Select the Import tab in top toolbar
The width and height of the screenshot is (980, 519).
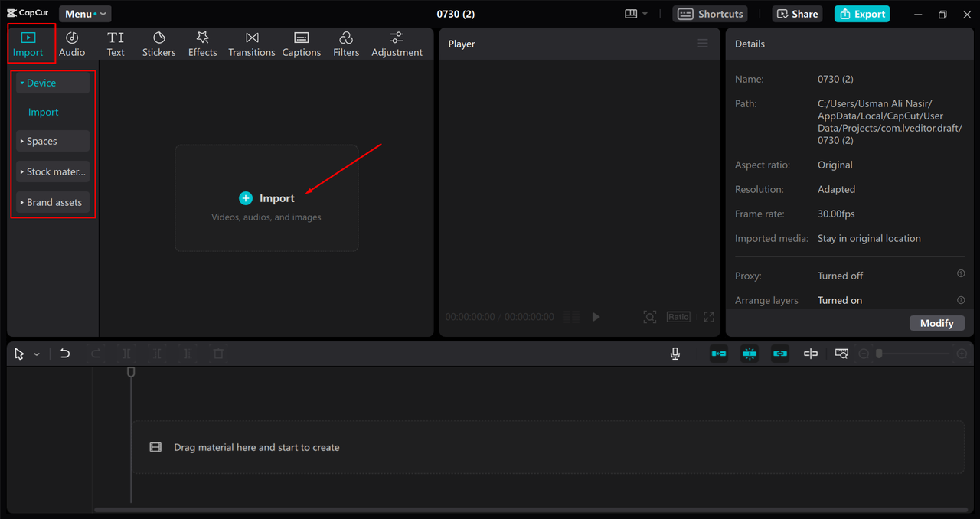[x=28, y=44]
